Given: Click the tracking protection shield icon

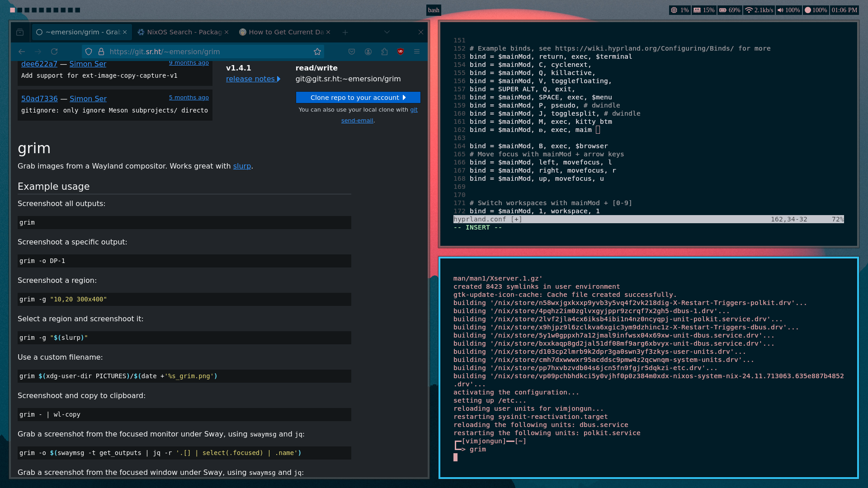Looking at the screenshot, I should point(89,52).
